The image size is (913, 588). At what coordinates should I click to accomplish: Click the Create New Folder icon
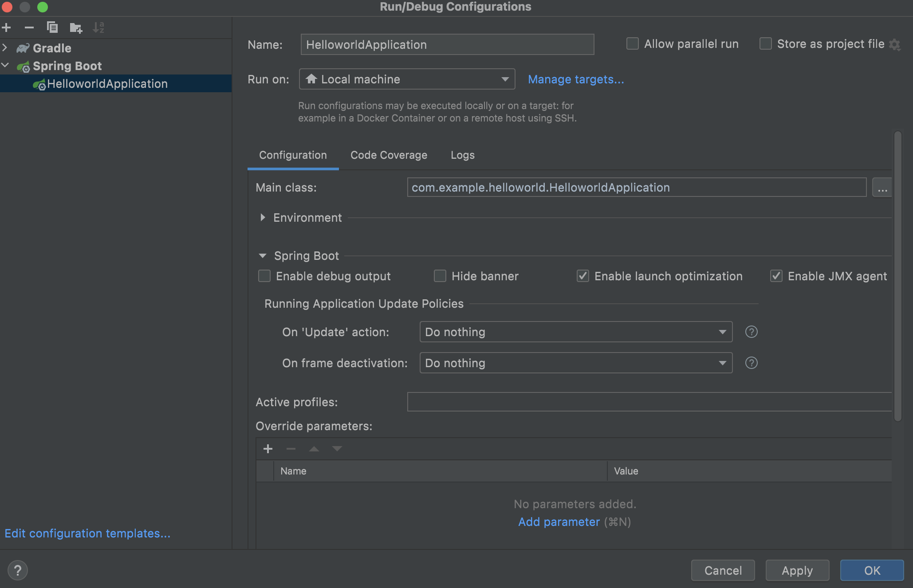point(76,28)
